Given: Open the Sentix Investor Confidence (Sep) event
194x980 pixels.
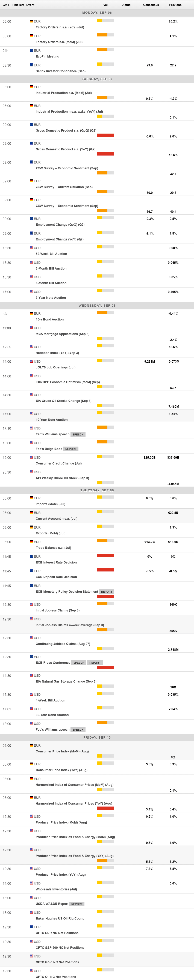Looking at the screenshot, I should click(x=60, y=71).
